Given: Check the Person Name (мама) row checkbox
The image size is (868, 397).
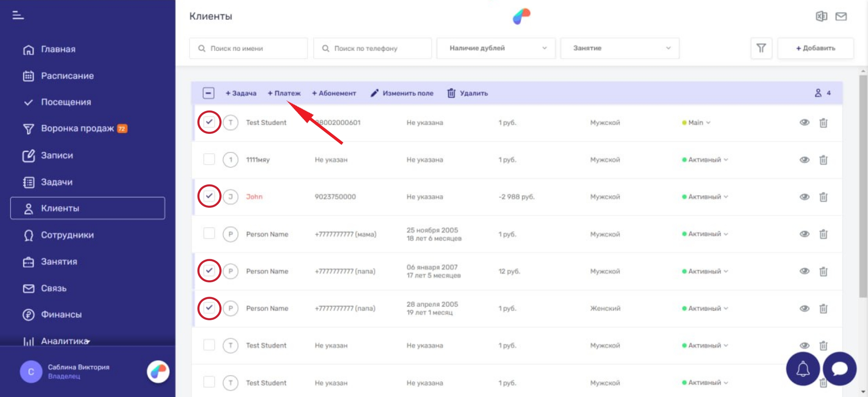Looking at the screenshot, I should [x=209, y=233].
